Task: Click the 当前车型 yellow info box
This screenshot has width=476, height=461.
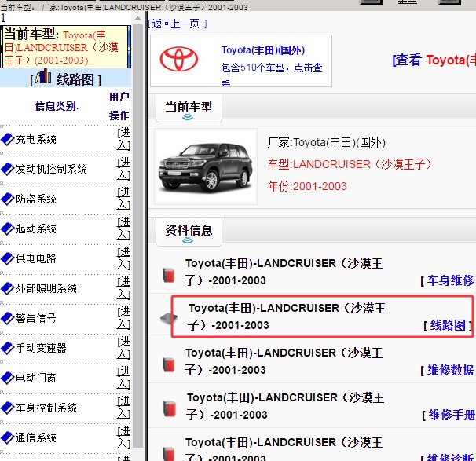Action: pyautogui.click(x=65, y=47)
